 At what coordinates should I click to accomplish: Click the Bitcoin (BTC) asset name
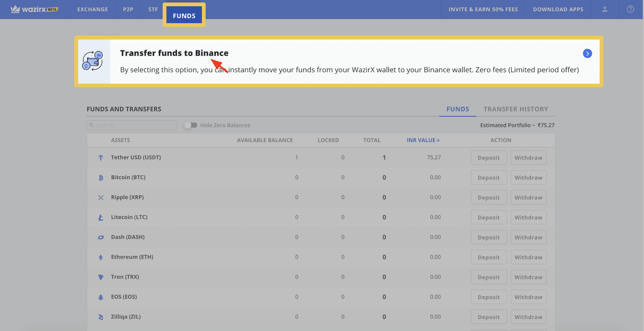(x=128, y=177)
